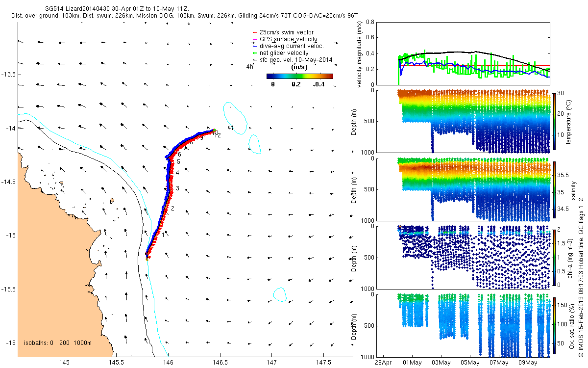Viewport: 588px width, 368px height.
Task: Click the 'Depth (m)' label of the chl-a panel
Action: tap(355, 258)
